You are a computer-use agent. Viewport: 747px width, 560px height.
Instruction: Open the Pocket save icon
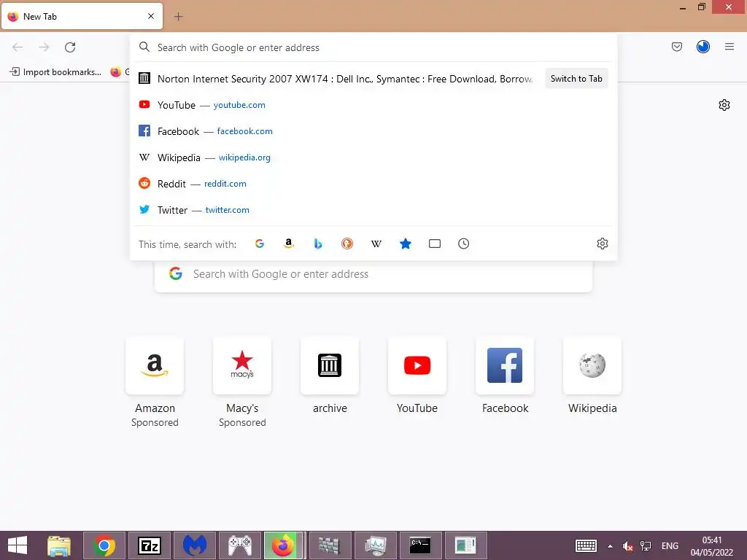pyautogui.click(x=676, y=47)
